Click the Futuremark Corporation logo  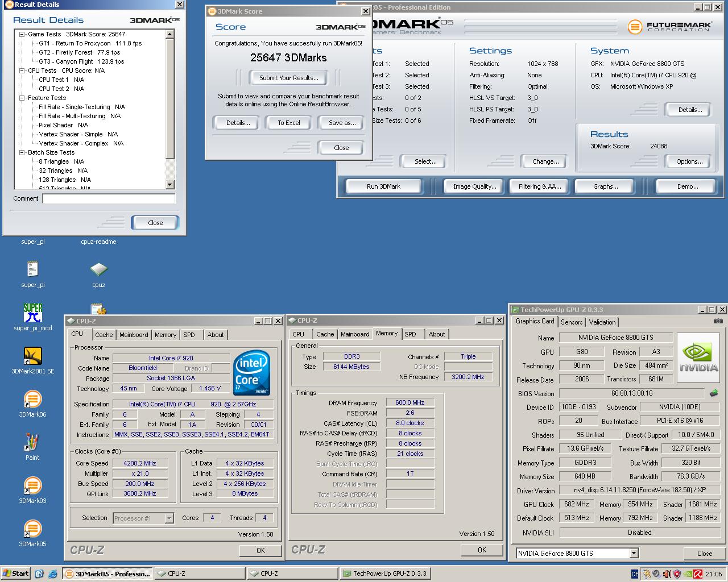[x=670, y=27]
